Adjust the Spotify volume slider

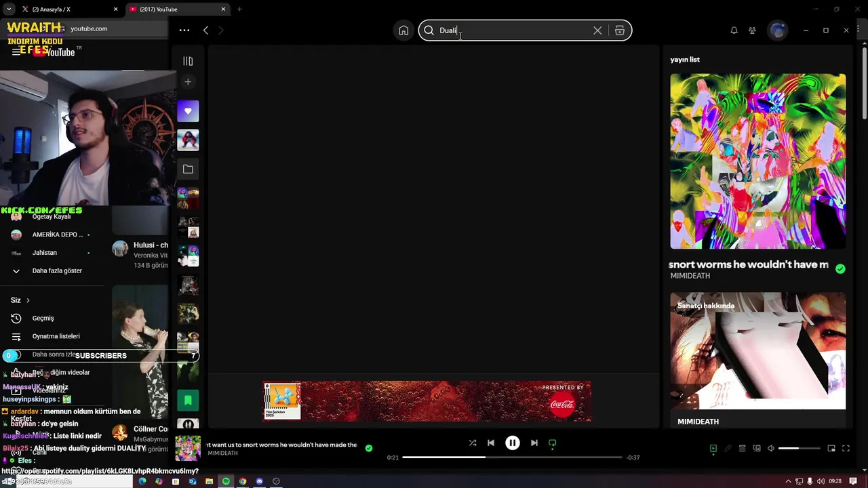[x=799, y=449]
